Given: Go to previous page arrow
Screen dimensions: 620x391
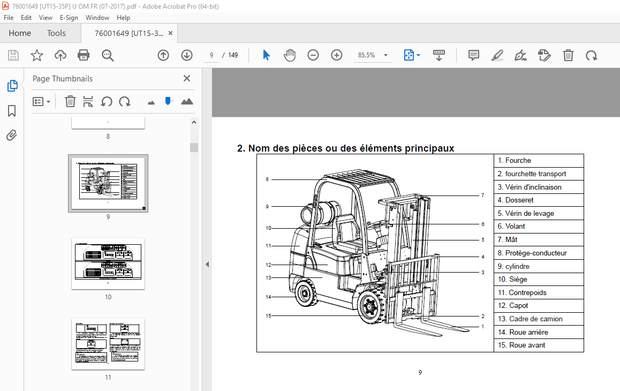Looking at the screenshot, I should pyautogui.click(x=163, y=55).
